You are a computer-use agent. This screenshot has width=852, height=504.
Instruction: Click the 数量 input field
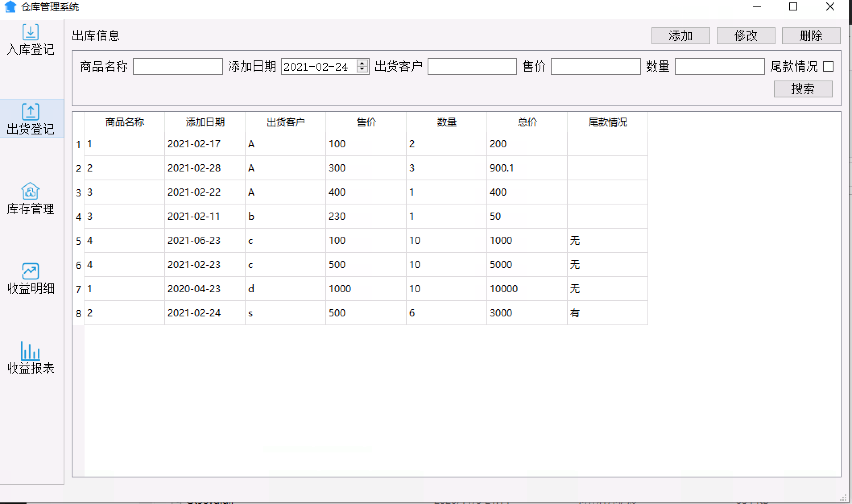point(719,66)
